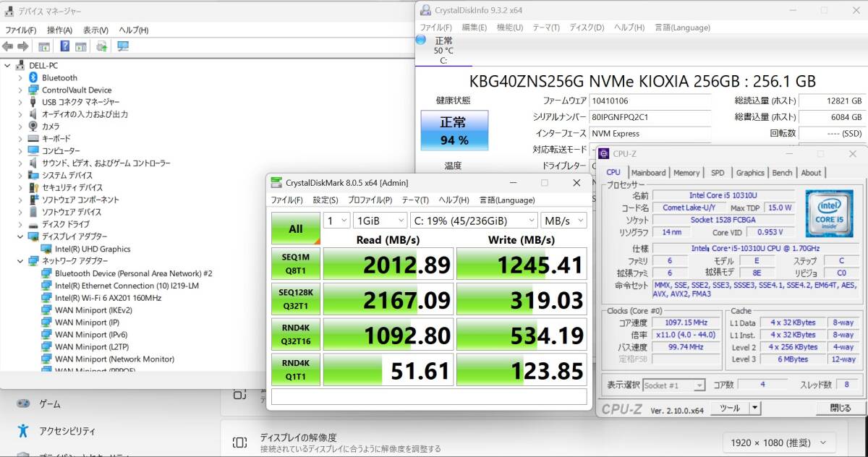Run the RND4K Q32T16 test button
The image size is (868, 457).
tap(296, 335)
